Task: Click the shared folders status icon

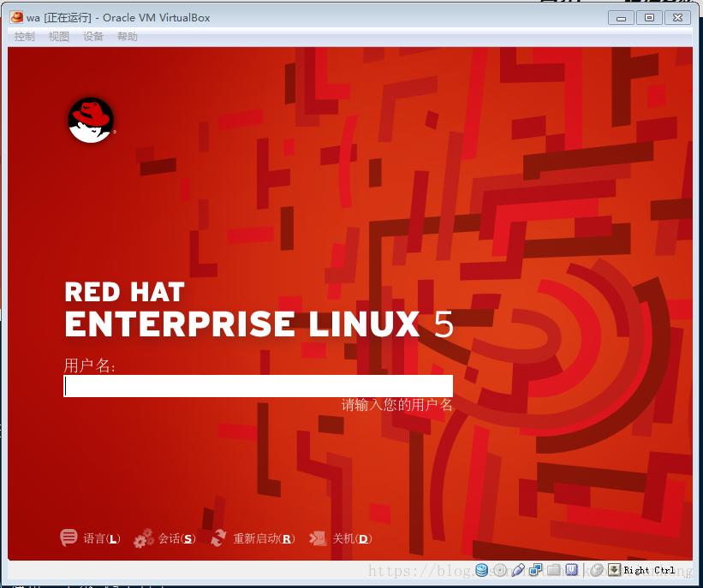Action: [x=554, y=570]
